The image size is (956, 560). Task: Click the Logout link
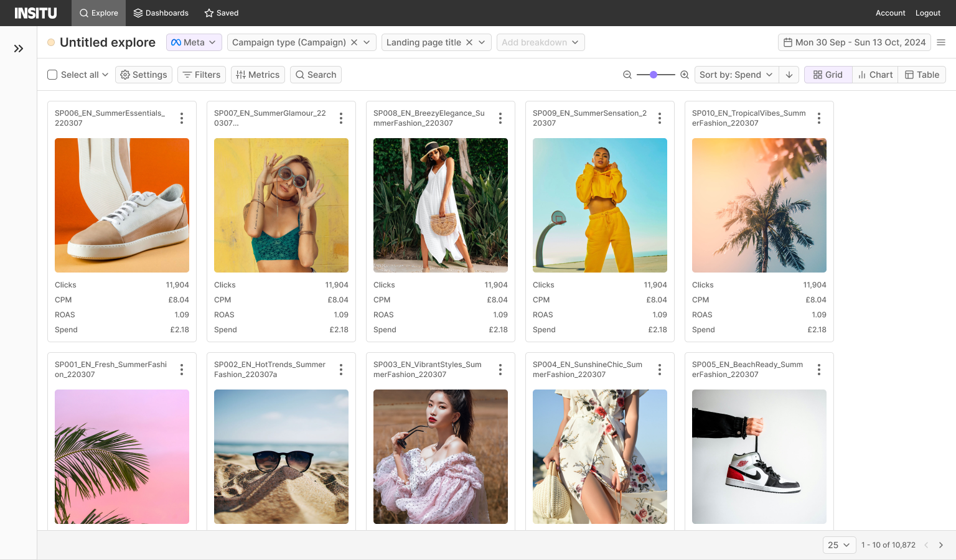coord(927,13)
